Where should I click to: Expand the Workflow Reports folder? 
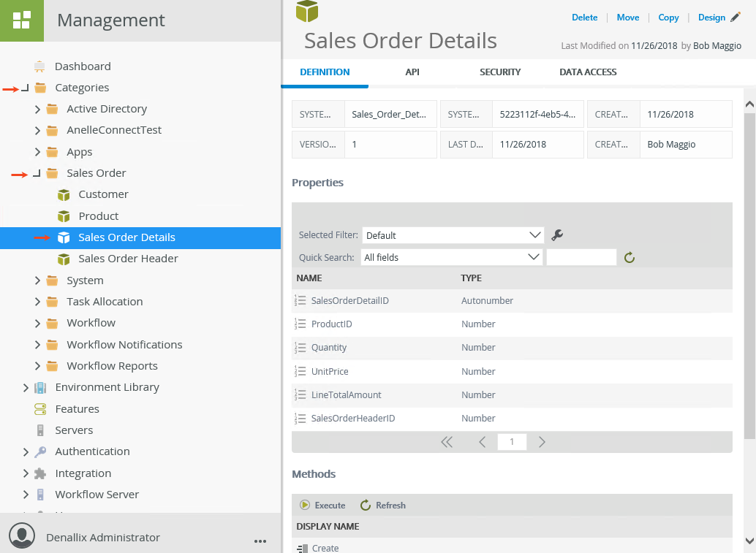(37, 366)
